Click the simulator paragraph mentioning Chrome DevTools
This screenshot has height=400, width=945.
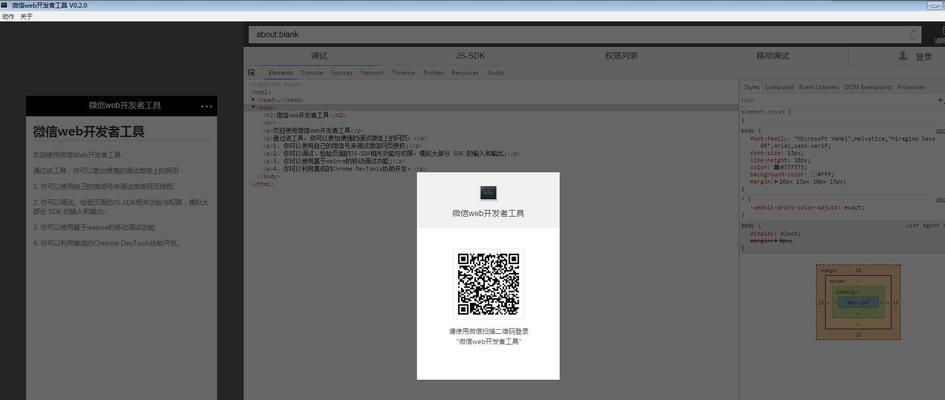pos(107,243)
